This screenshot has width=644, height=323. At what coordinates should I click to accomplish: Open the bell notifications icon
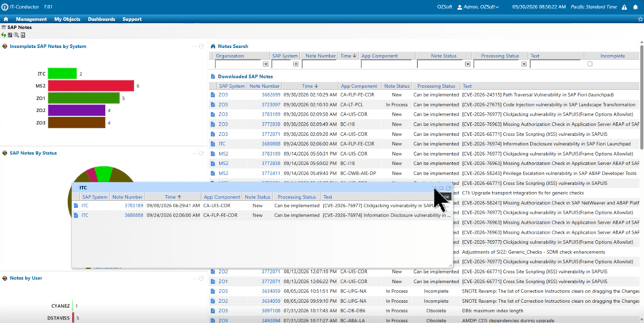coord(635,7)
